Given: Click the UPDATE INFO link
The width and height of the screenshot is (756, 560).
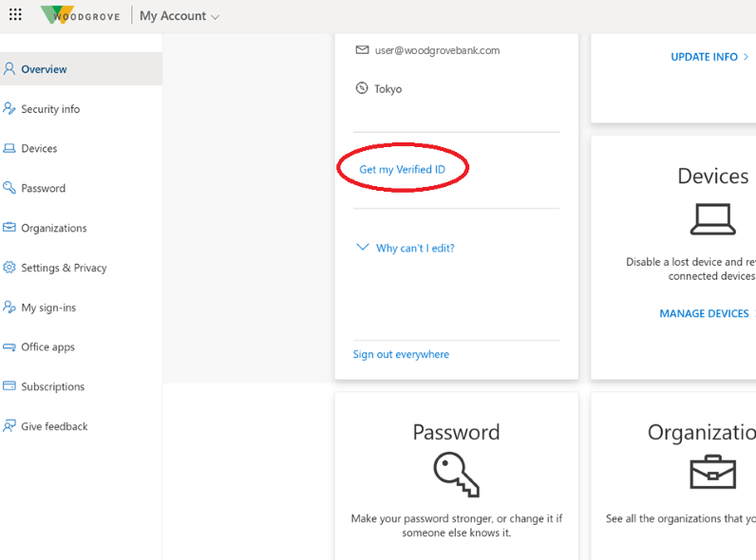Looking at the screenshot, I should (x=704, y=57).
